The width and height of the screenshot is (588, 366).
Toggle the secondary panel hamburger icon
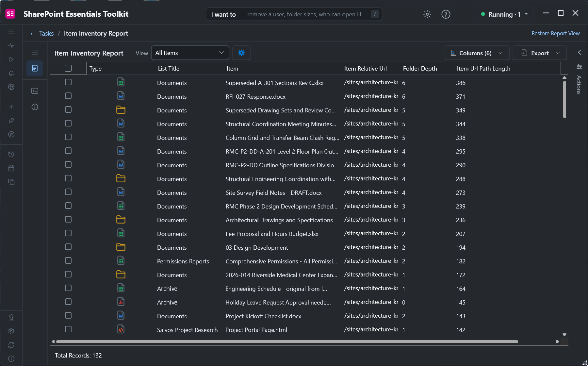pyautogui.click(x=35, y=53)
